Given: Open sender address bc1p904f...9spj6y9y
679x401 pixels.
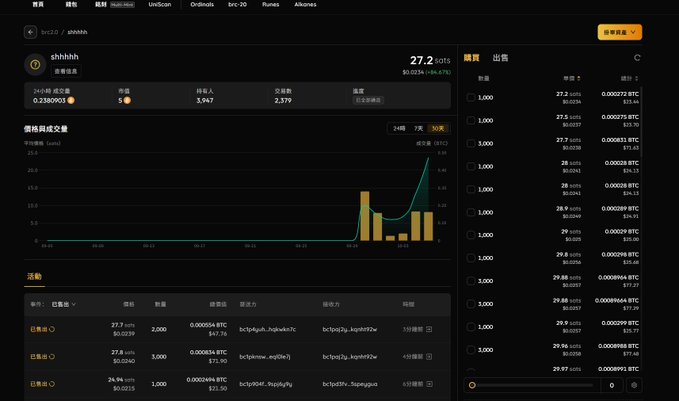Looking at the screenshot, I should 265,384.
